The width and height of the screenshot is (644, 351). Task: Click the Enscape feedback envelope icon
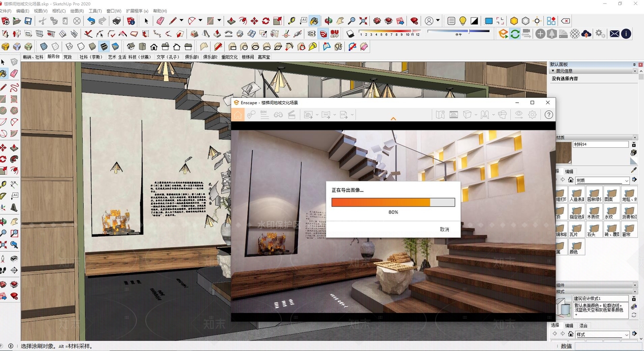(x=615, y=34)
